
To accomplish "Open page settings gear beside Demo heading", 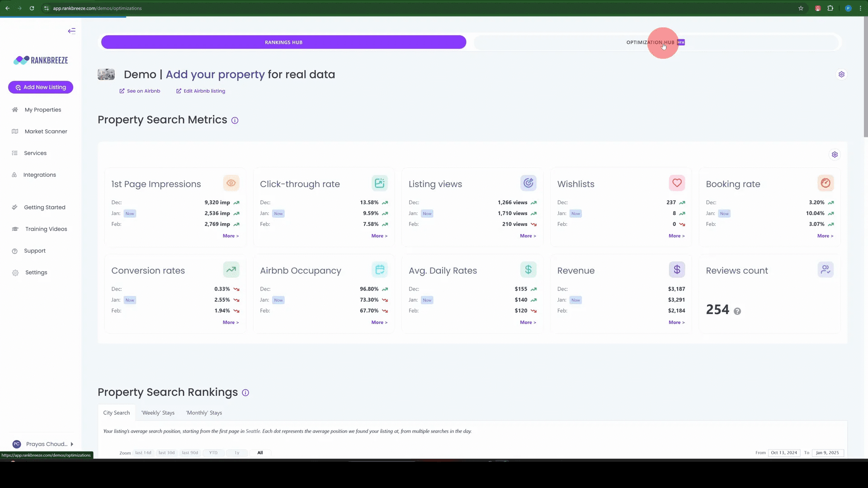I will point(841,75).
